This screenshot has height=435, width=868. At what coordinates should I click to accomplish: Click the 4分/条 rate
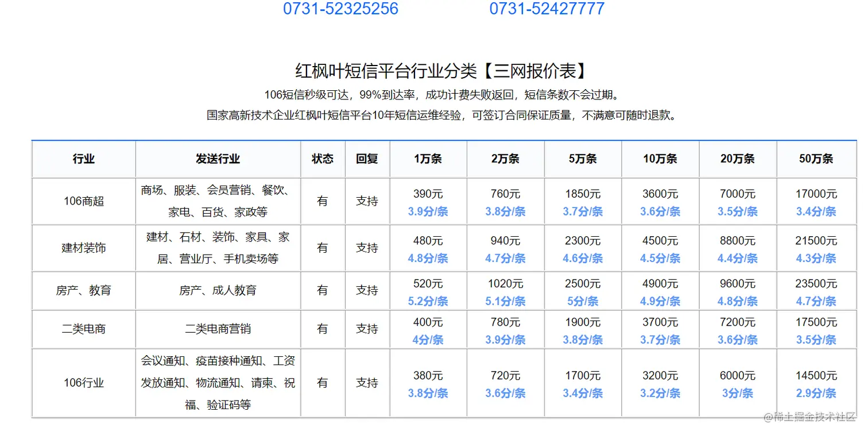(x=428, y=340)
